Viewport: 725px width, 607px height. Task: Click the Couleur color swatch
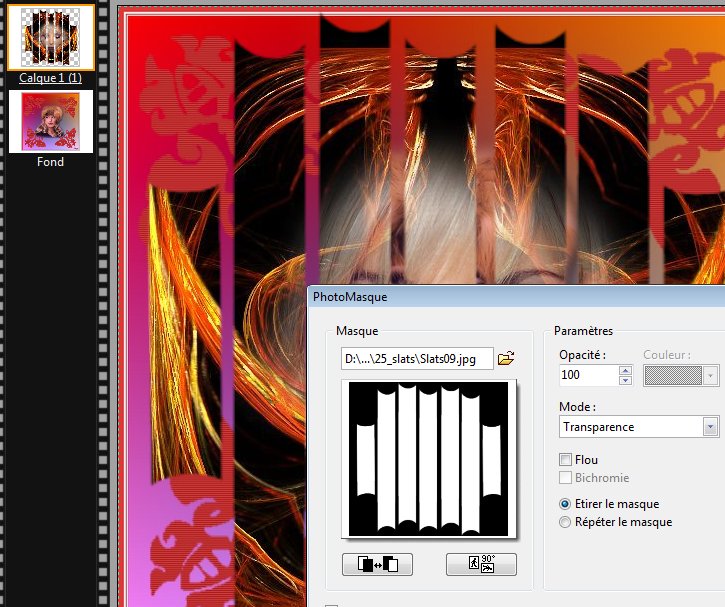pyautogui.click(x=673, y=376)
